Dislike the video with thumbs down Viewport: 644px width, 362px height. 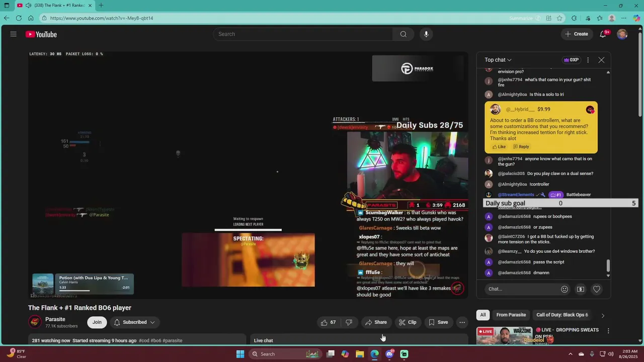(x=349, y=322)
